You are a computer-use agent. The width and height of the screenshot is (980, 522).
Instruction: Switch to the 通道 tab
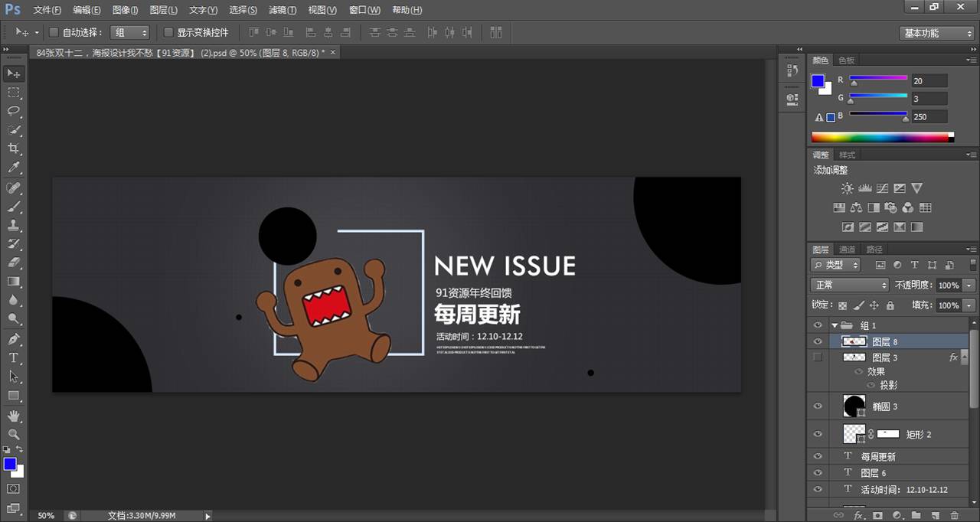847,250
